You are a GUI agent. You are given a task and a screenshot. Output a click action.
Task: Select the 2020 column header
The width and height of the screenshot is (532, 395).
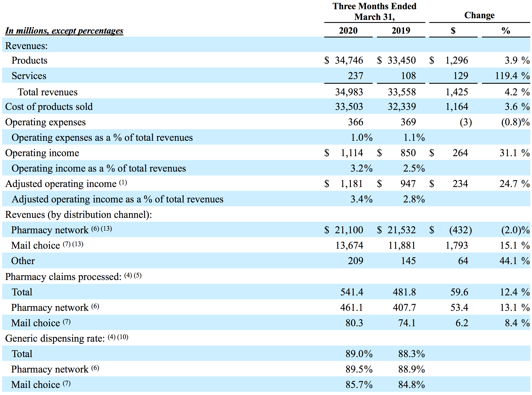348,31
